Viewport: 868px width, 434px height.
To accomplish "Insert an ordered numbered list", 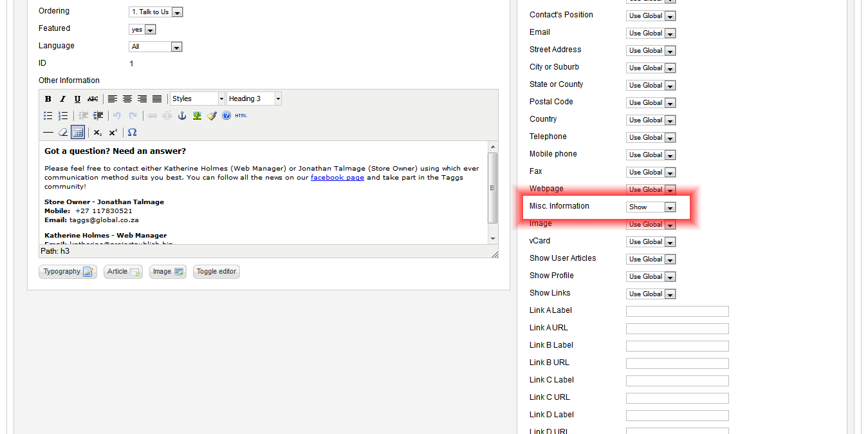I will tap(63, 116).
